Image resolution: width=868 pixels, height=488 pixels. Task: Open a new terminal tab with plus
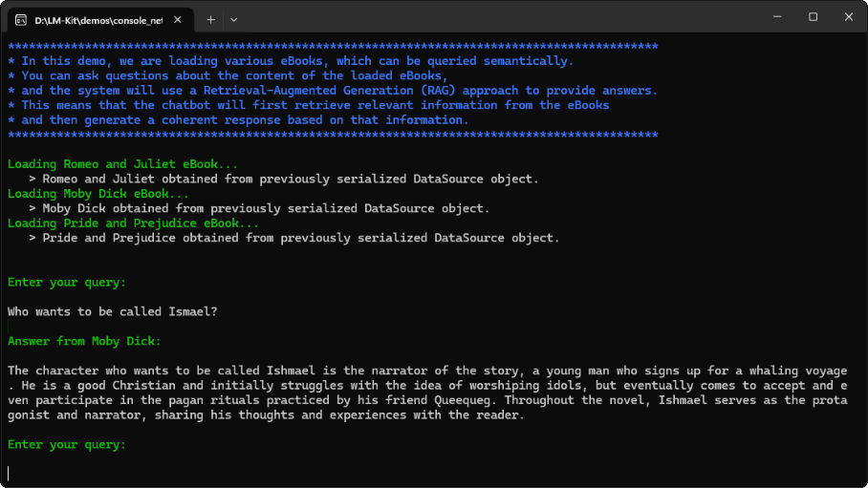(x=211, y=20)
